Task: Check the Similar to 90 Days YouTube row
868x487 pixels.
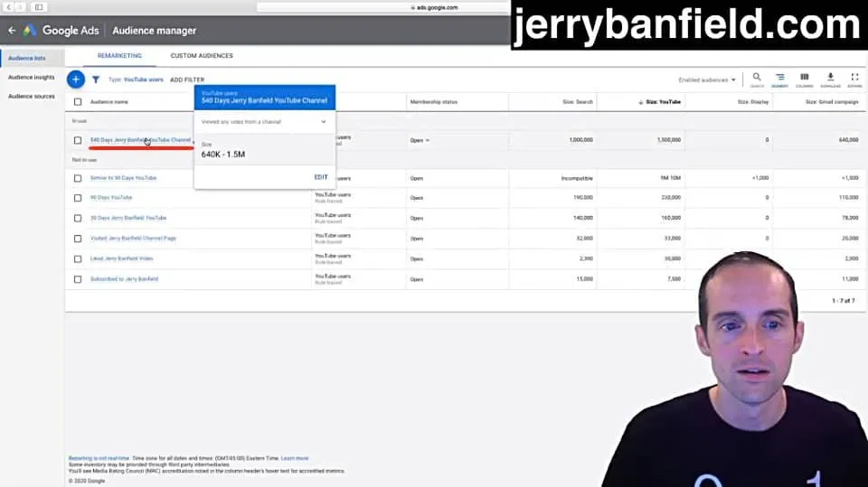Action: pyautogui.click(x=78, y=178)
